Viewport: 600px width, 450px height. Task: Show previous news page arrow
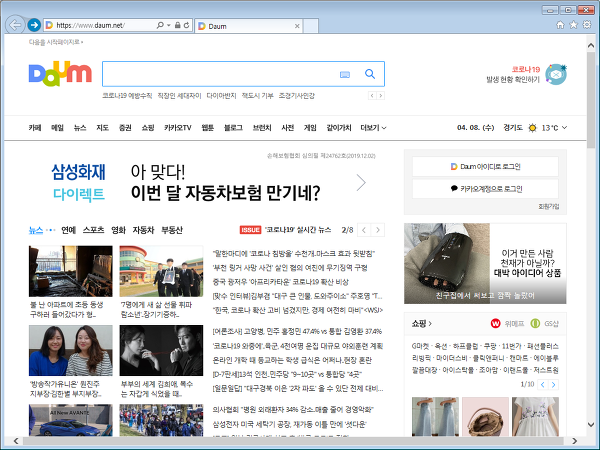(364, 230)
